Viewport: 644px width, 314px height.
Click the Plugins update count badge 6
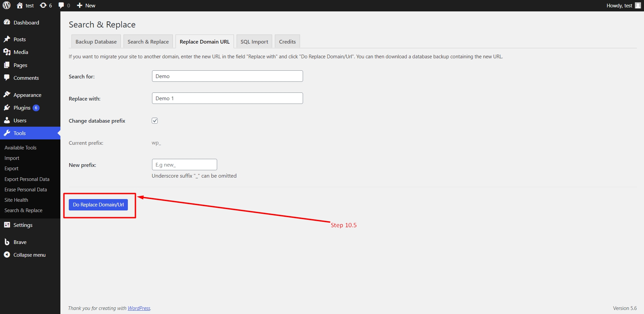[x=36, y=108]
